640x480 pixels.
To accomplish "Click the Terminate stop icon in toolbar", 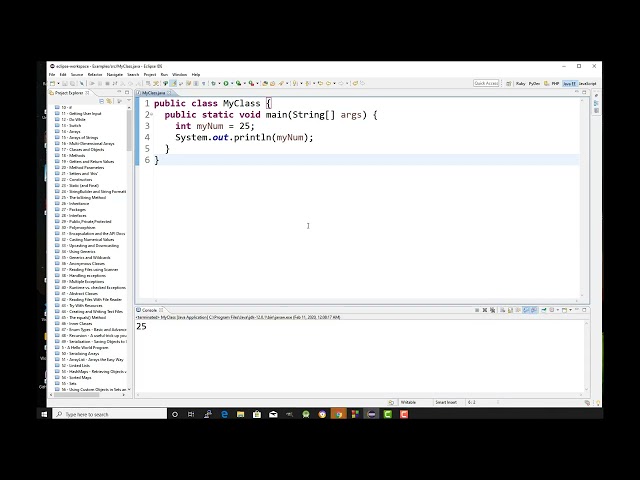I will coord(107,83).
